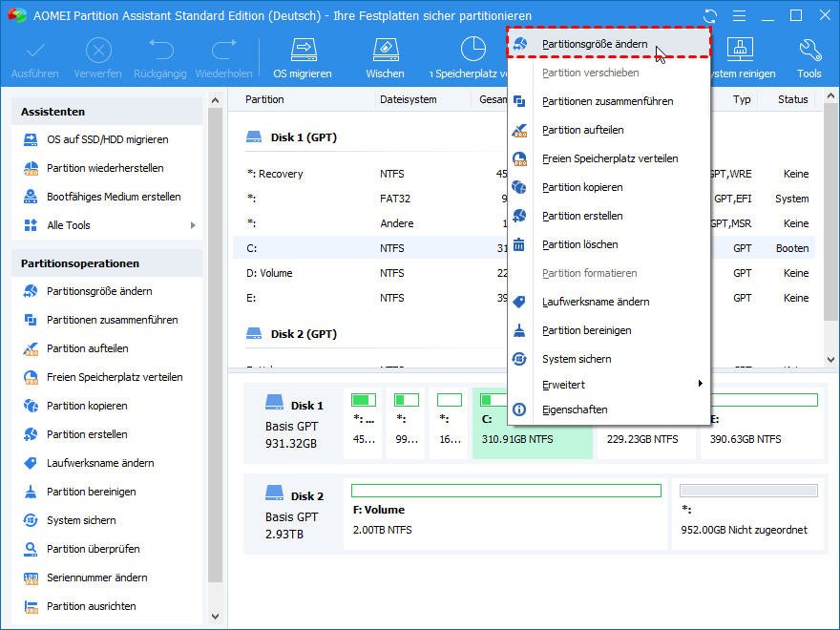Choose Laufwerksname ändern in context menu
Screen dimensions: 840x630
tap(609, 303)
